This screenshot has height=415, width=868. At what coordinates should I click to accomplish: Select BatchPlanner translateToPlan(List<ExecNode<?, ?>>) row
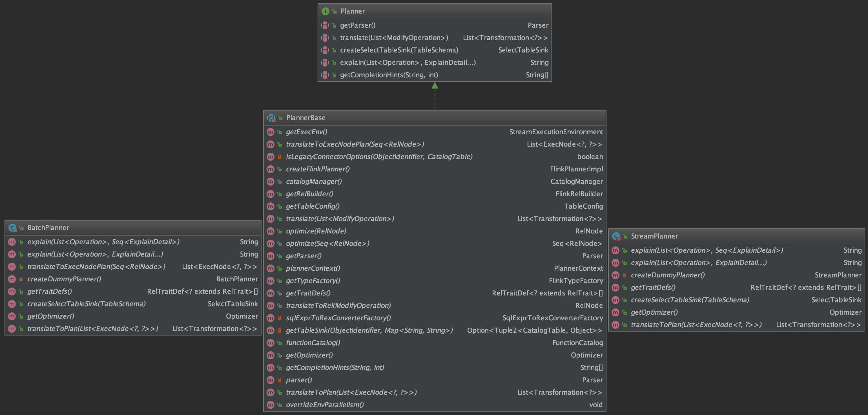coord(133,329)
